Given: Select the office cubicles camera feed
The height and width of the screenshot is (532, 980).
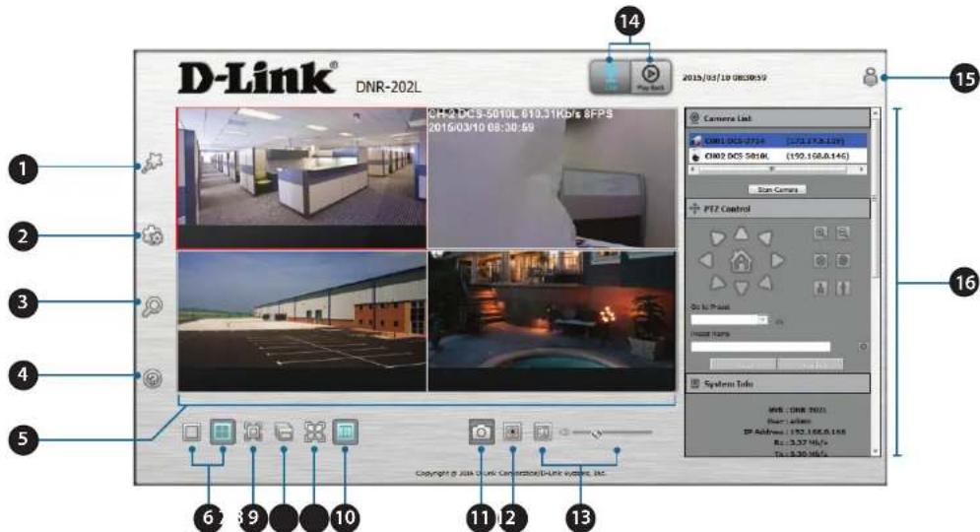Looking at the screenshot, I should [x=301, y=178].
